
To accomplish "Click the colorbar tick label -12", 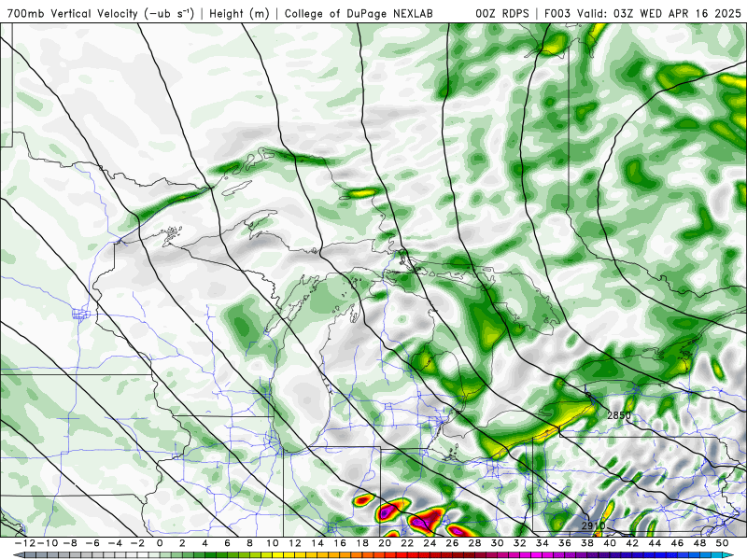I will (x=25, y=543).
